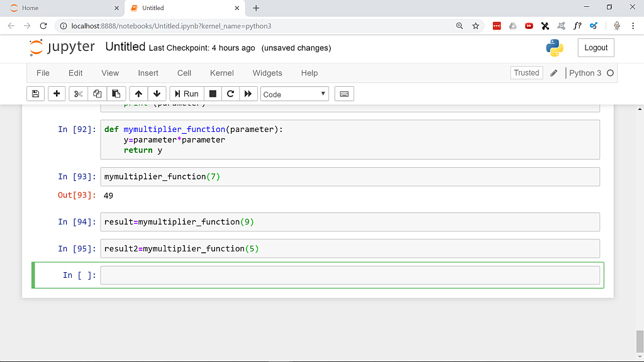Close the Home browser tab
This screenshot has width=644, height=362.
[x=116, y=8]
